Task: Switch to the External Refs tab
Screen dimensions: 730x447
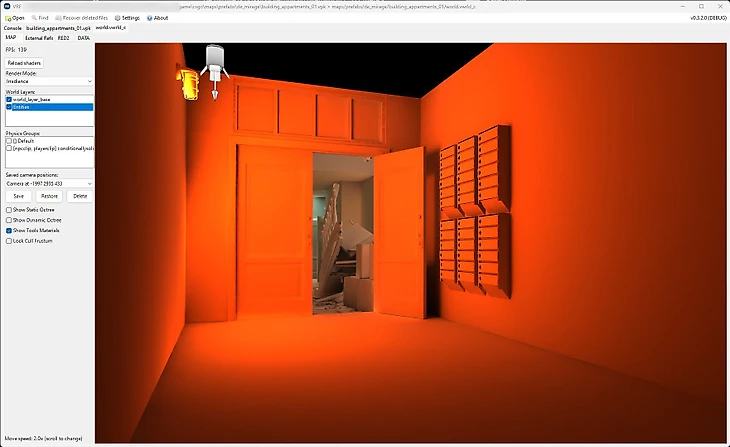Action: coord(38,38)
